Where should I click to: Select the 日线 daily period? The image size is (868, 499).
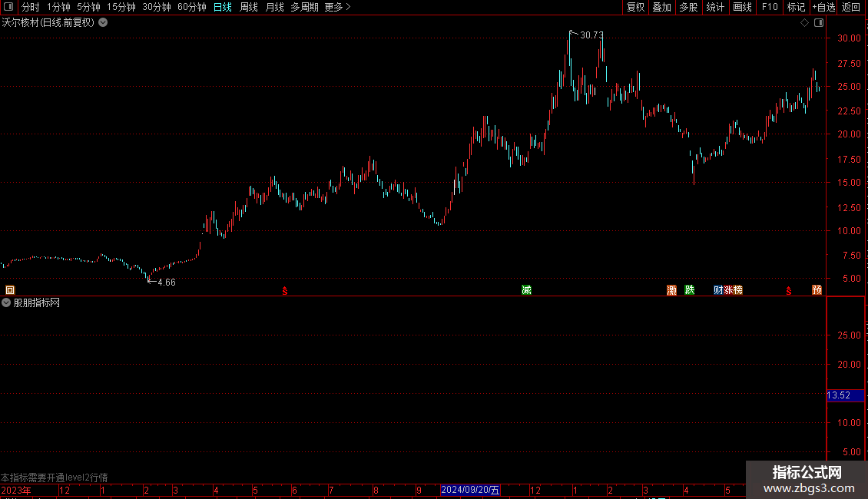[223, 7]
